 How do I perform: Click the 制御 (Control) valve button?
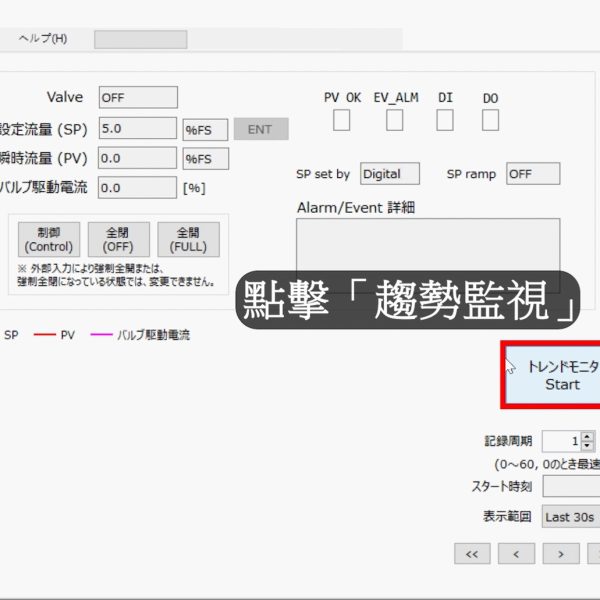click(x=49, y=240)
